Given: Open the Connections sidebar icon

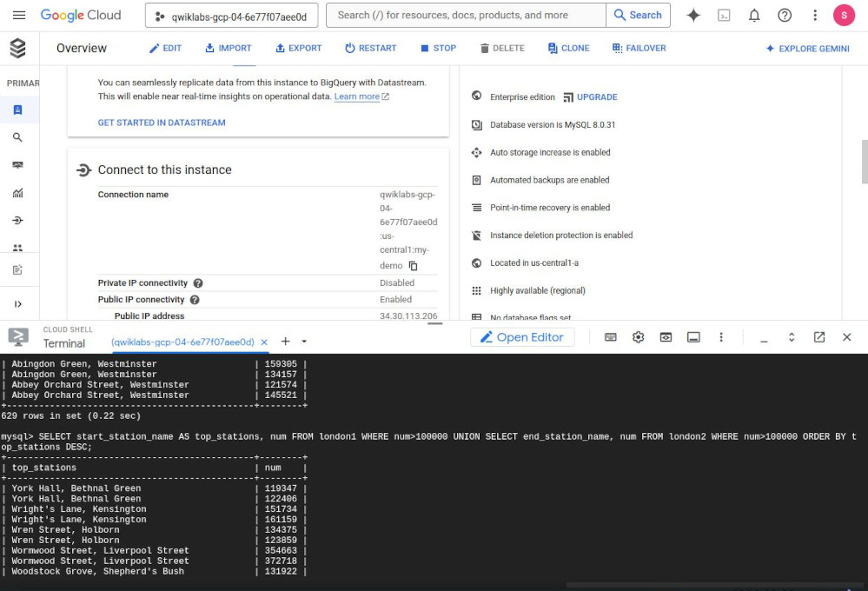Looking at the screenshot, I should [17, 221].
